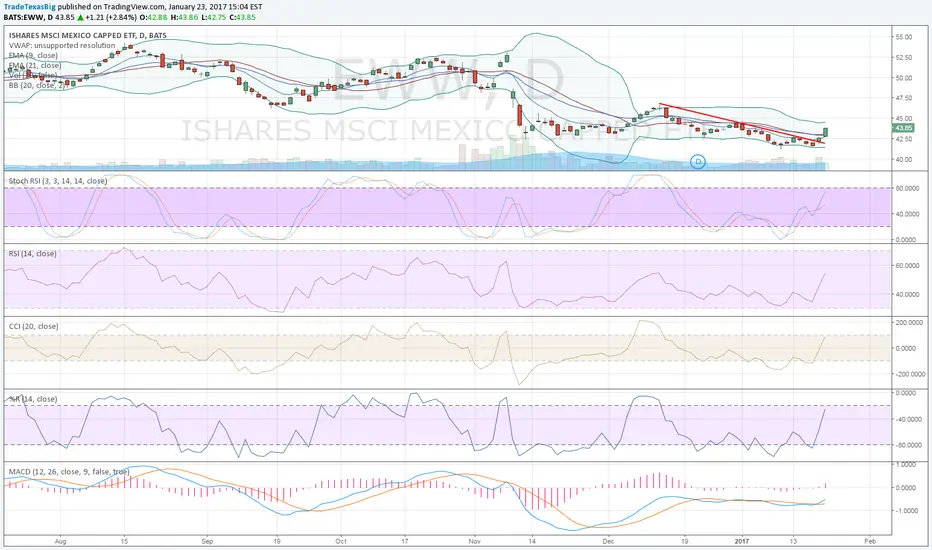Image resolution: width=932 pixels, height=550 pixels.
Task: Click the 52.50 price axis label
Action: point(903,58)
